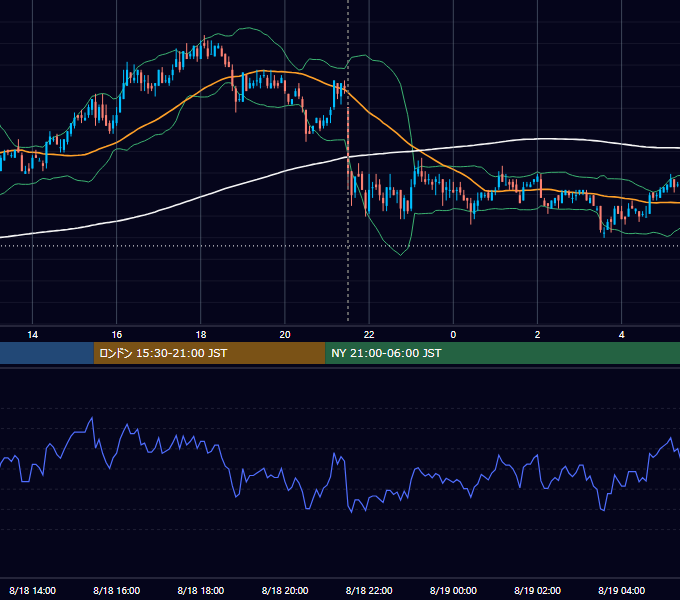Click the 8/18 20:00 date label
This screenshot has width=680, height=600.
pyautogui.click(x=285, y=591)
